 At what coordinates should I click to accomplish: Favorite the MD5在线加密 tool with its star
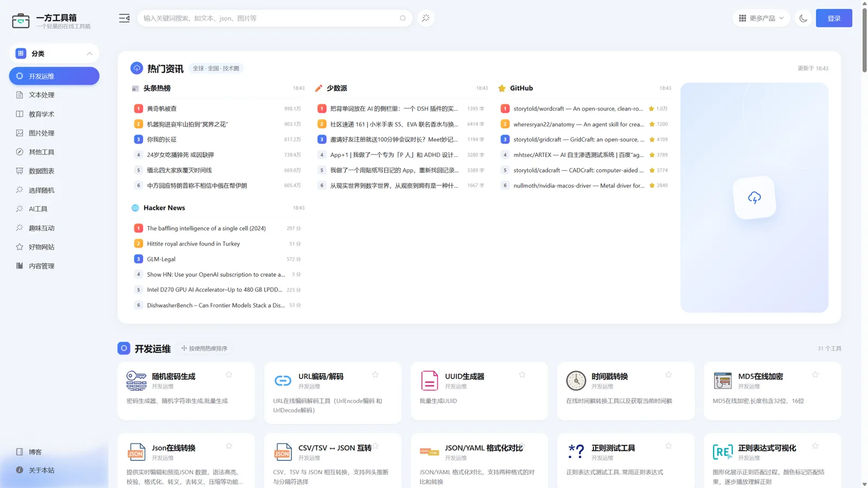pos(815,375)
